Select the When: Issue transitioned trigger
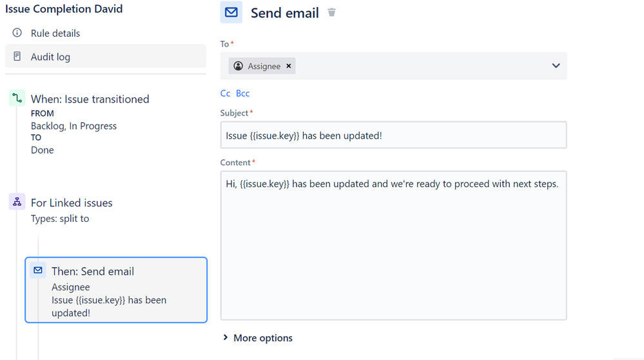The image size is (644, 360). click(x=90, y=99)
